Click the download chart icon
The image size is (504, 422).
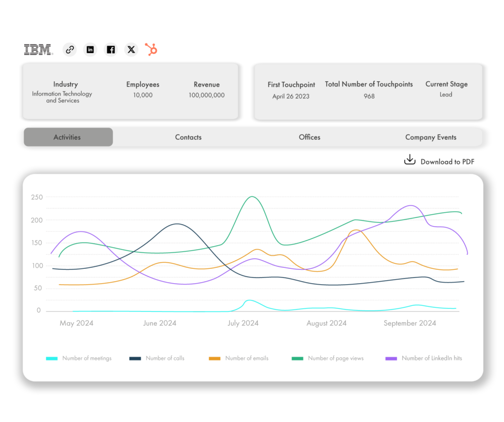pyautogui.click(x=409, y=160)
